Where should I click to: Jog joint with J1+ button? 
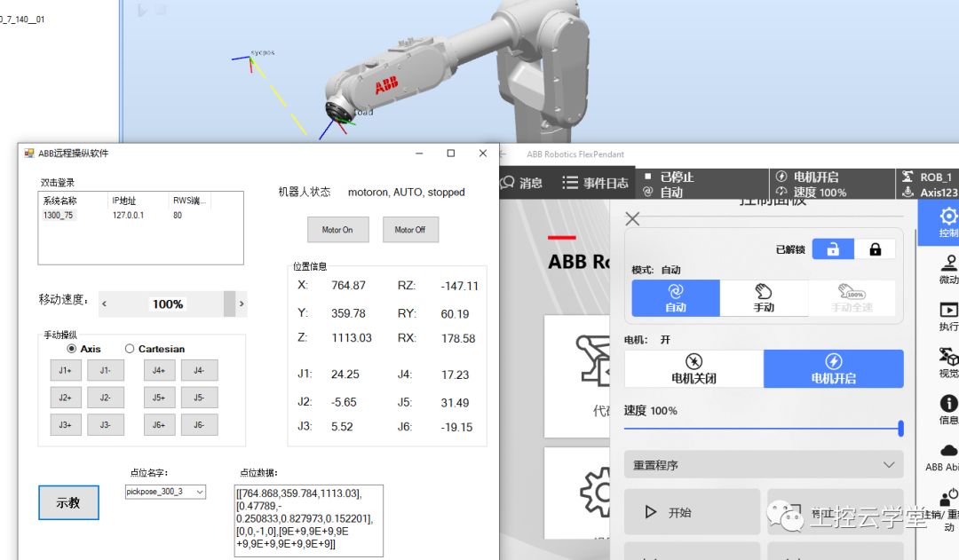click(66, 370)
